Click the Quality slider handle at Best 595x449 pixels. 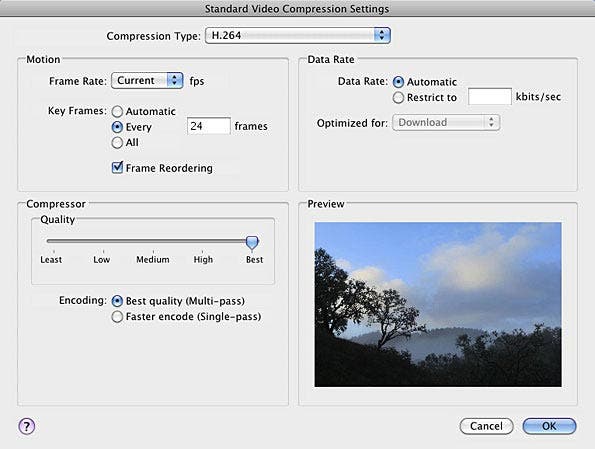252,243
